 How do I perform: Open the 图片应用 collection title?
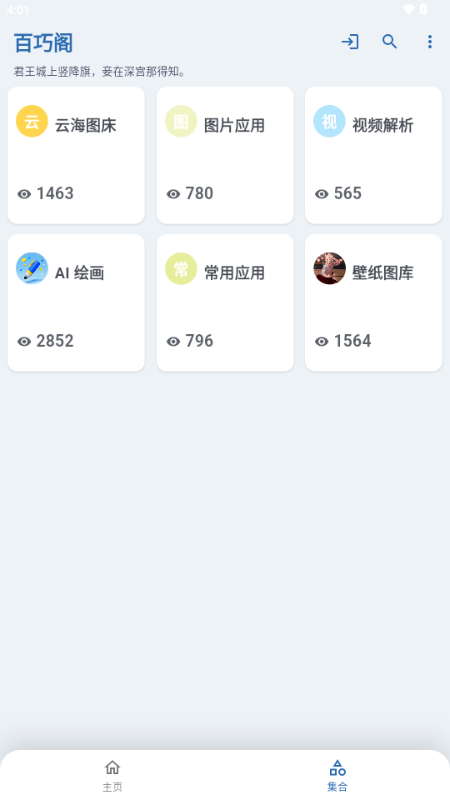click(234, 126)
